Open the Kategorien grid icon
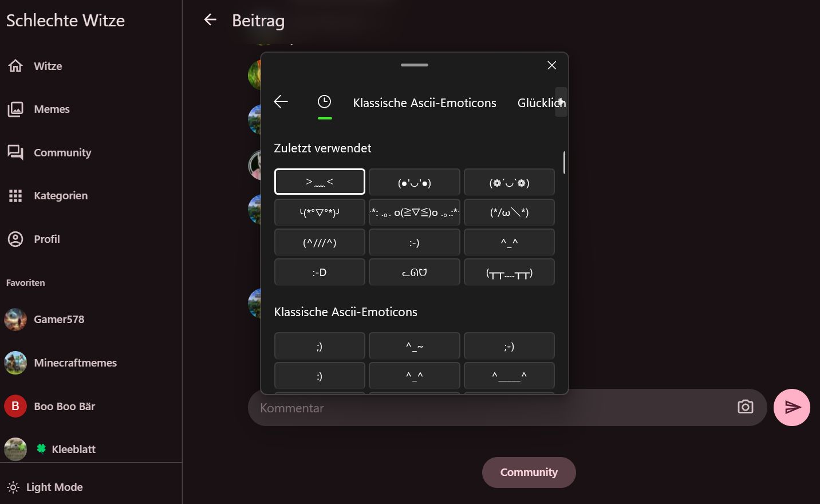The width and height of the screenshot is (820, 504). point(15,196)
